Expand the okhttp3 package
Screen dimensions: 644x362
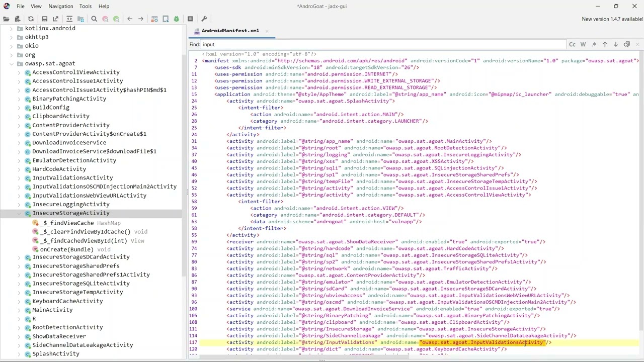click(12, 37)
